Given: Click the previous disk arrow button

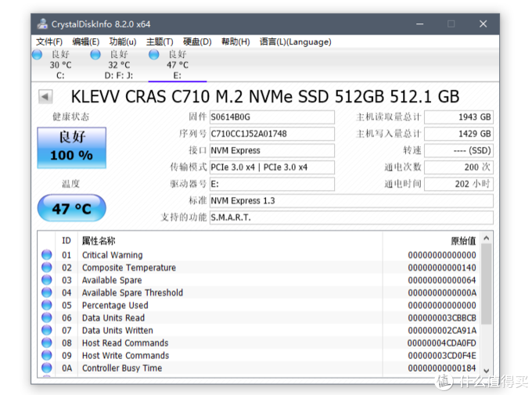Looking at the screenshot, I should coord(45,97).
